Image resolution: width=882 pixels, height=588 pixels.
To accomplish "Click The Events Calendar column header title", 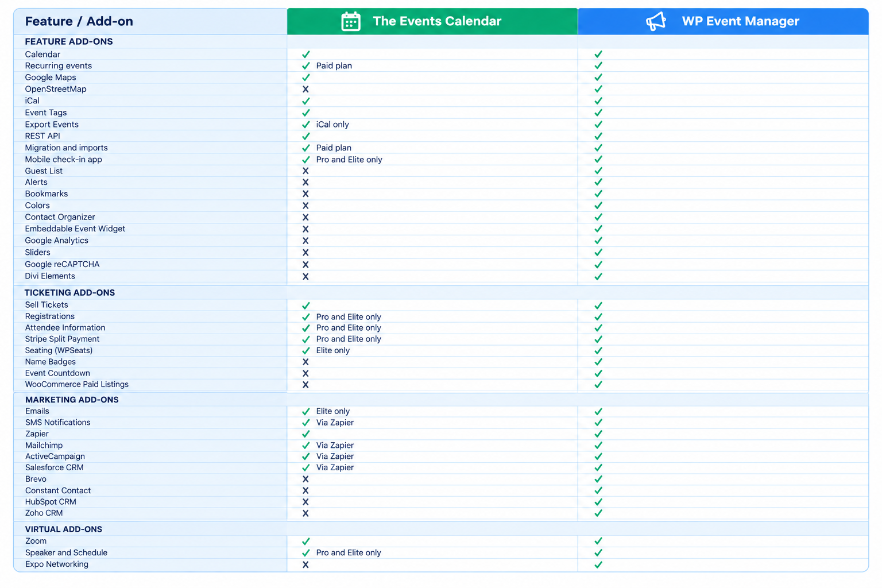I will (437, 21).
